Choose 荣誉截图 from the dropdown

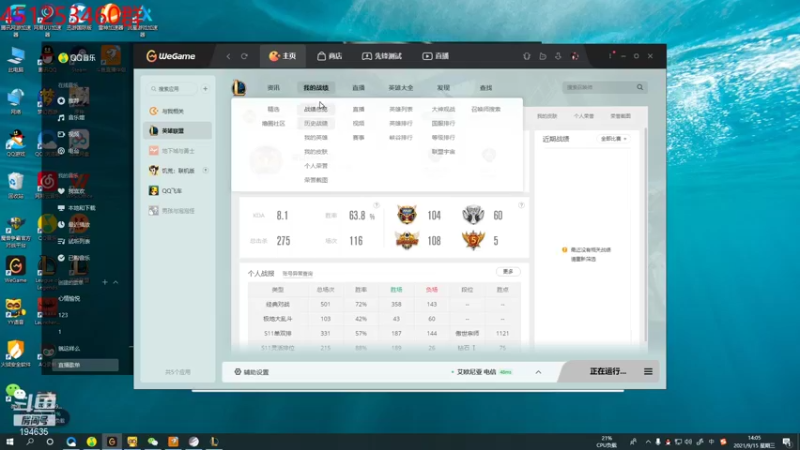316,180
